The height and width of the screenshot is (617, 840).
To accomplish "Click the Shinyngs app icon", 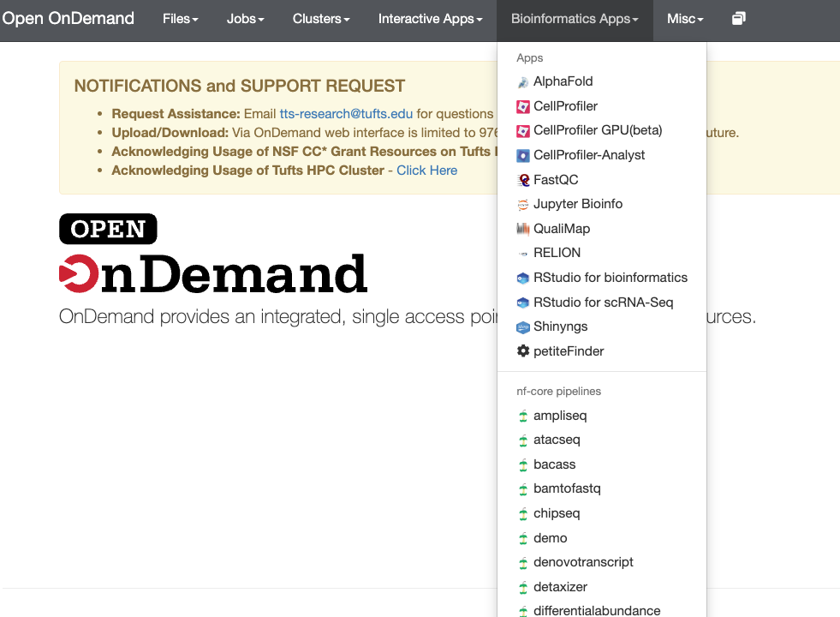I will 523,327.
